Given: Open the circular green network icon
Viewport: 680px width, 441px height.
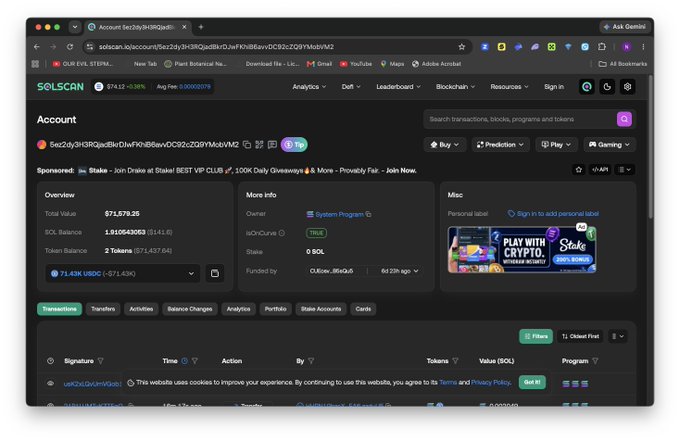Looking at the screenshot, I should coord(587,87).
